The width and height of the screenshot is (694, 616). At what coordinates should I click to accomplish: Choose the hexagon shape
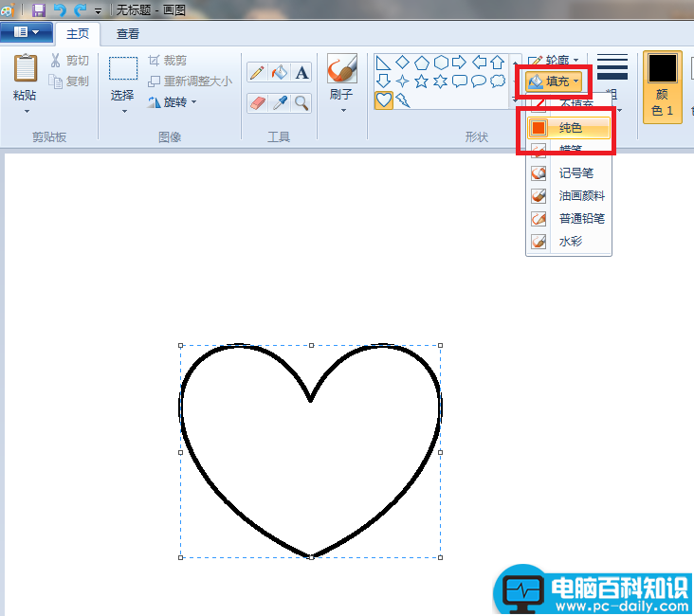[x=441, y=63]
